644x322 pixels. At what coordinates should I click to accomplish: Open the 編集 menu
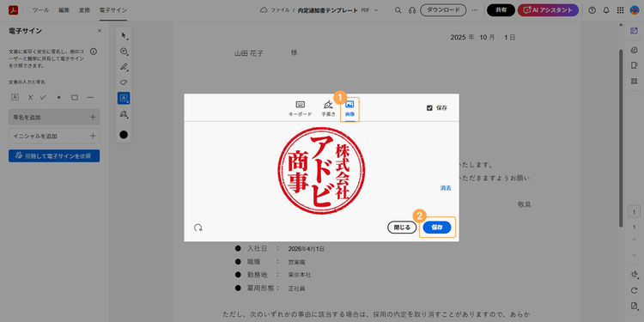tap(64, 10)
